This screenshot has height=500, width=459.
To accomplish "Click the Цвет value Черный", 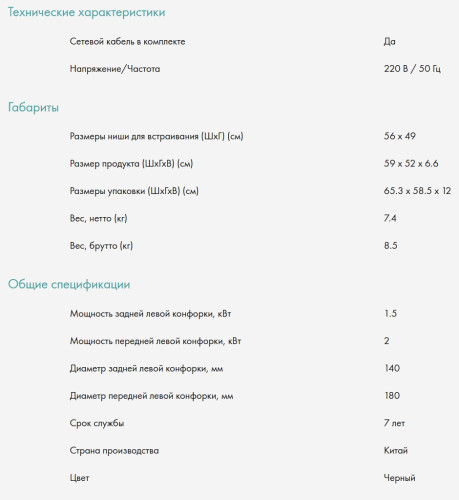I will coord(399,478).
